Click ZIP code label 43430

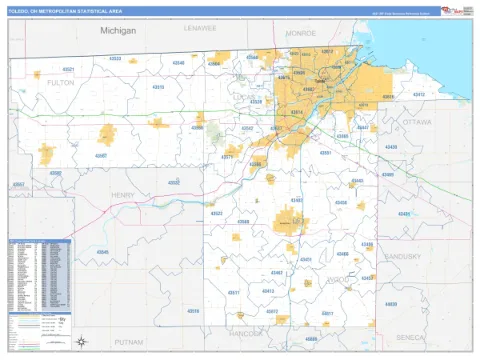point(391,147)
